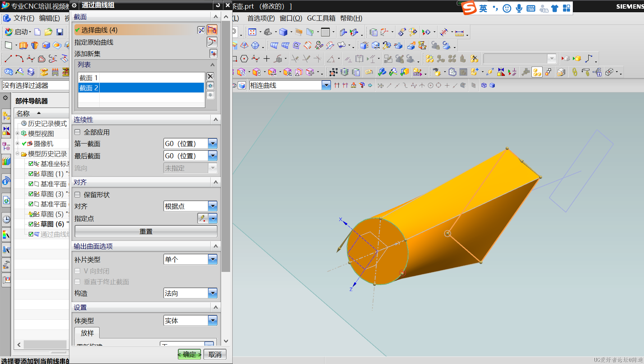Image resolution: width=644 pixels, height=364 pixels.
Task: Enable the 保留形状 checkbox
Action: pos(77,195)
